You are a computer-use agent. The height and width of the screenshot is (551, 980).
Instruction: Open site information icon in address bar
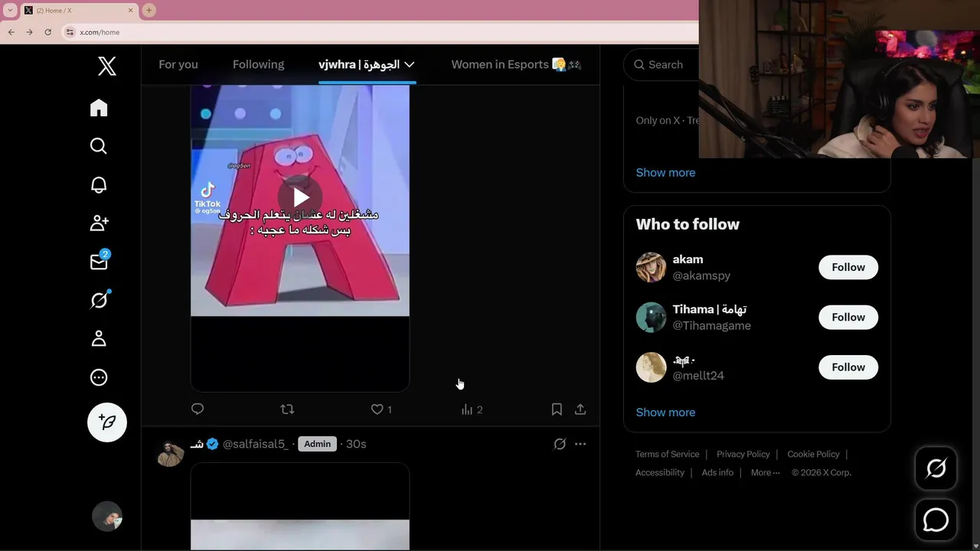[70, 32]
